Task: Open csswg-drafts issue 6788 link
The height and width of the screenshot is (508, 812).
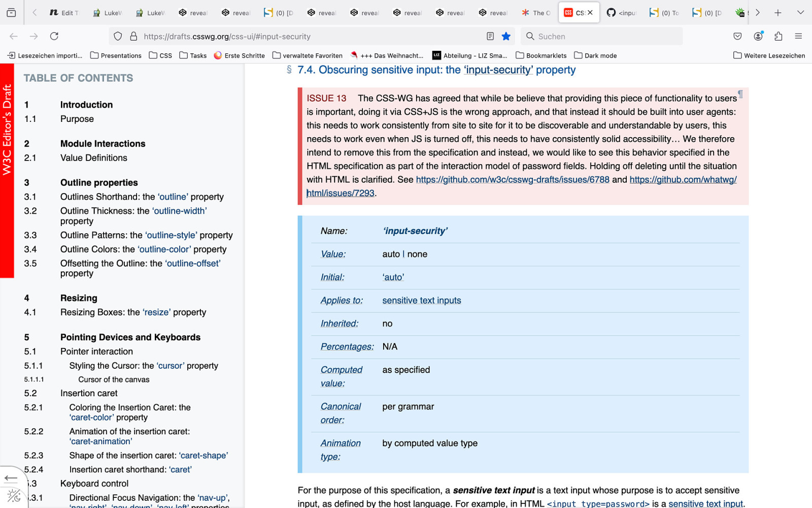Action: 513,179
